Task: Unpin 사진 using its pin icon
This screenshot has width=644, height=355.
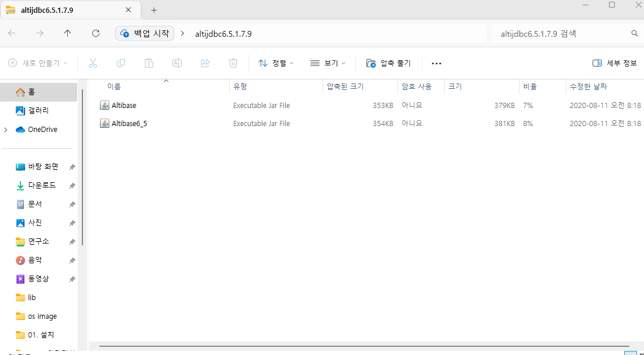Action: click(72, 223)
